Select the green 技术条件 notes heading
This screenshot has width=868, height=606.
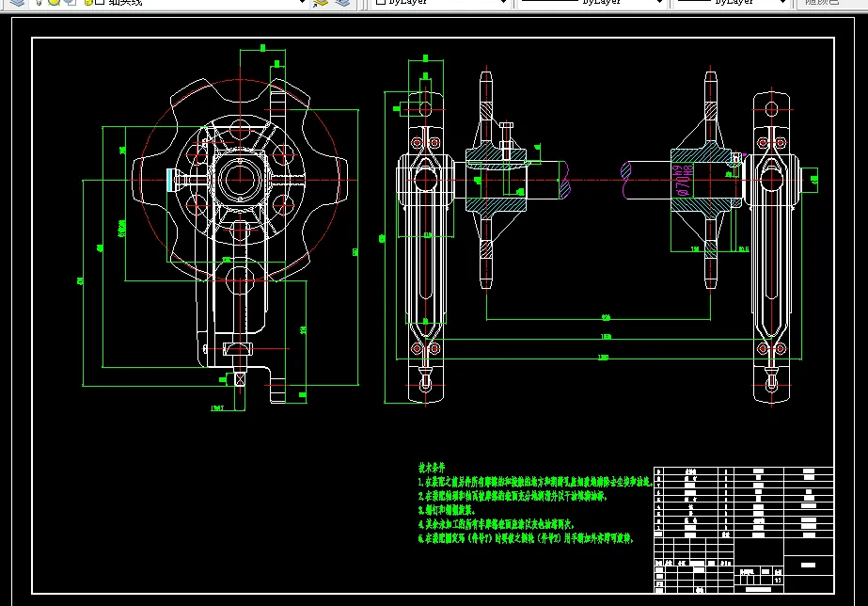pos(432,468)
